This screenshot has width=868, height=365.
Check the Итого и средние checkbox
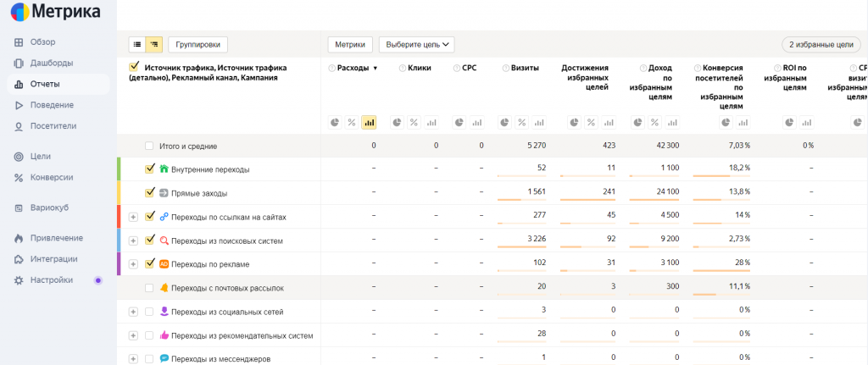149,146
